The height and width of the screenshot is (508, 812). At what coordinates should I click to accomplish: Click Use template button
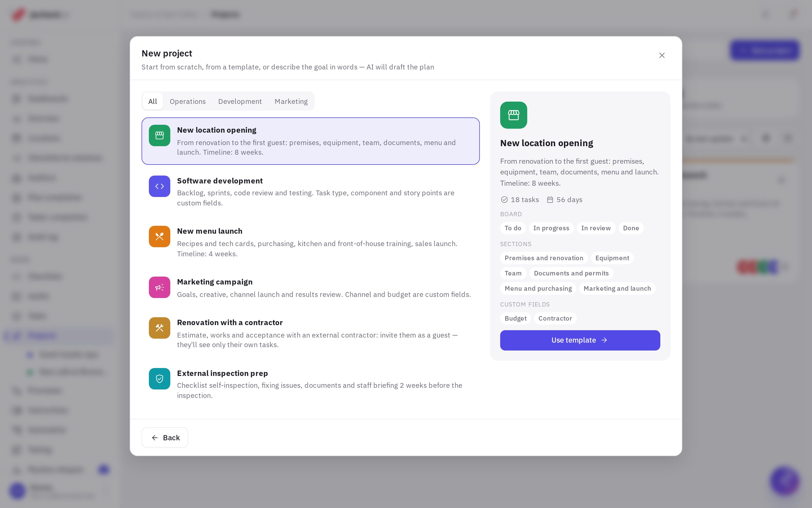580,340
